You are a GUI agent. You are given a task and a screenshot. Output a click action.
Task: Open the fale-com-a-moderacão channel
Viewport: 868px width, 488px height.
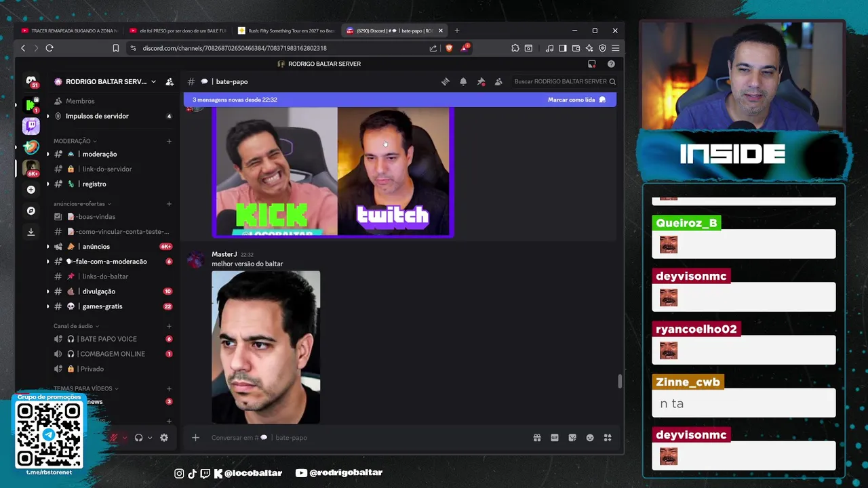coord(113,262)
